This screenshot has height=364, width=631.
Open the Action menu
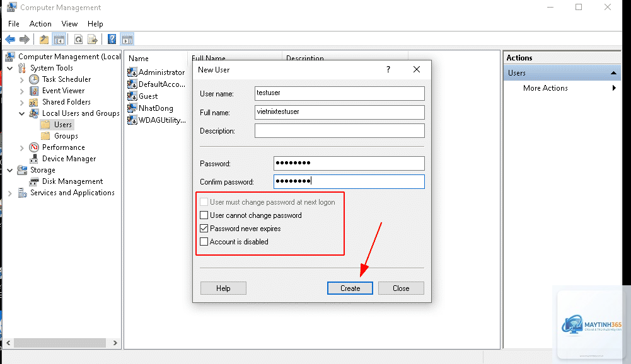(x=40, y=24)
